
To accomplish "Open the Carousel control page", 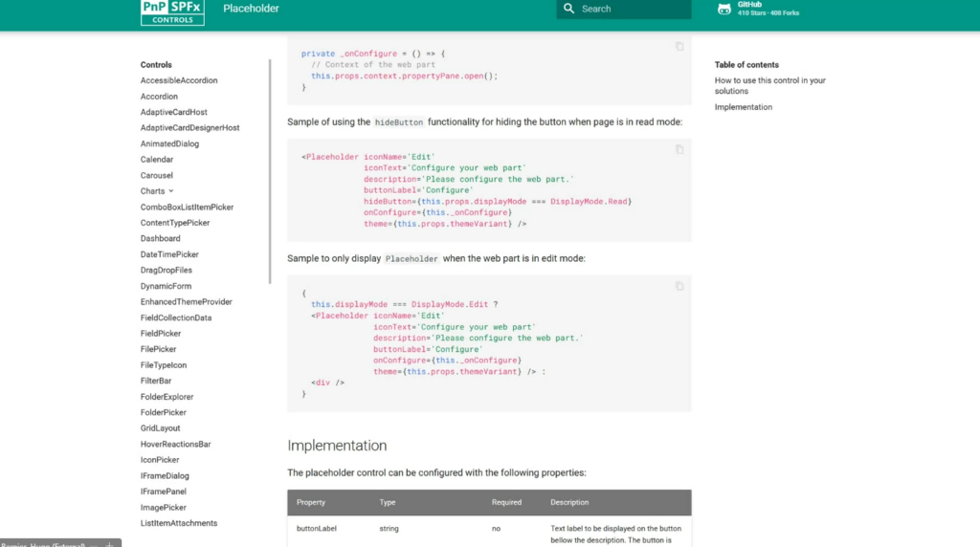I will 157,175.
